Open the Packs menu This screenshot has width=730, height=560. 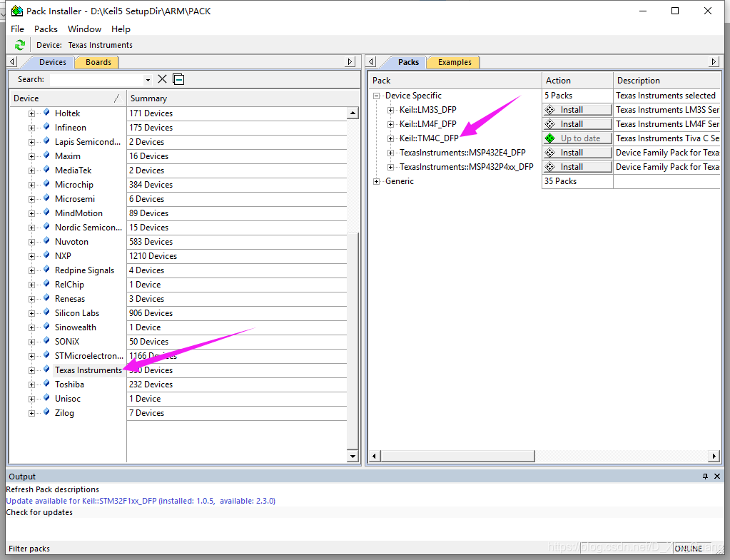(x=46, y=29)
